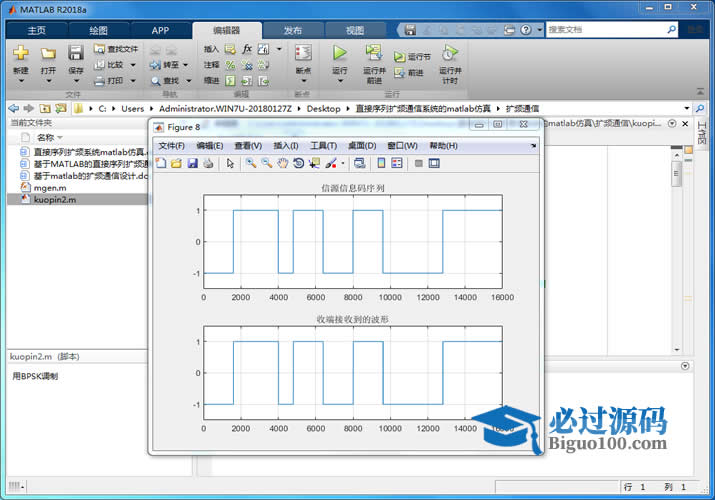Toggle the brush data tool
Viewport: 715px width, 500px height.
tap(331, 163)
